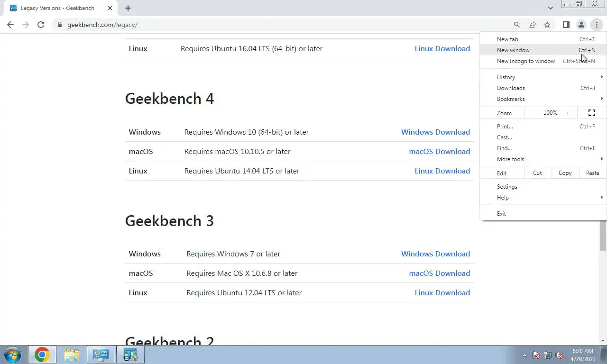Share this page via the share icon
Image resolution: width=607 pixels, height=364 pixels.
point(532,25)
